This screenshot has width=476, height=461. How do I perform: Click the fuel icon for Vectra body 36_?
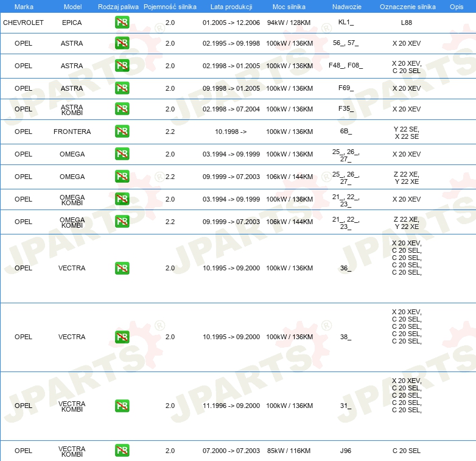point(122,268)
